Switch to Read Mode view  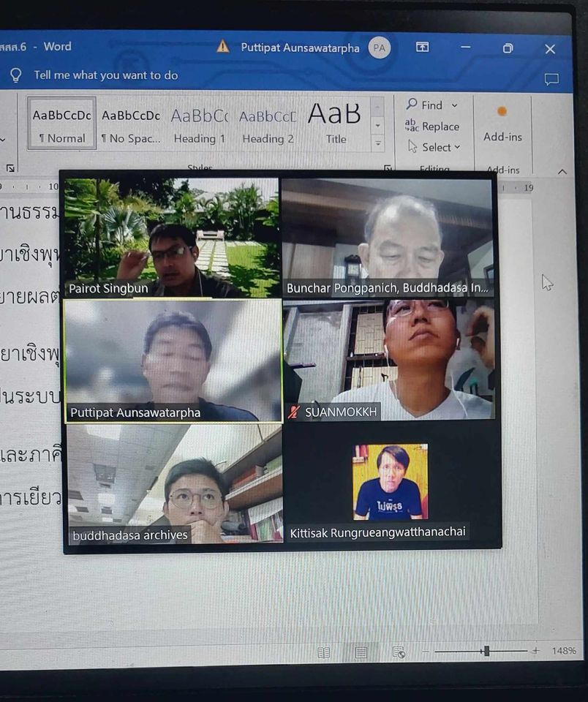coord(323,652)
